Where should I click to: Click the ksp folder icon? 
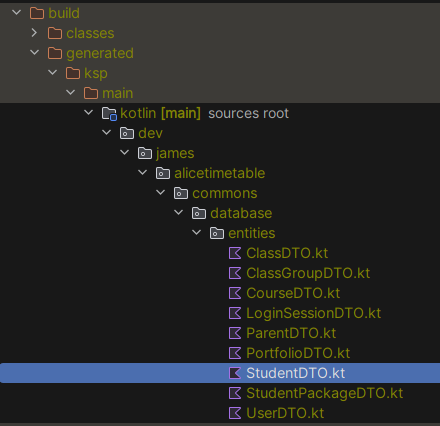point(73,73)
